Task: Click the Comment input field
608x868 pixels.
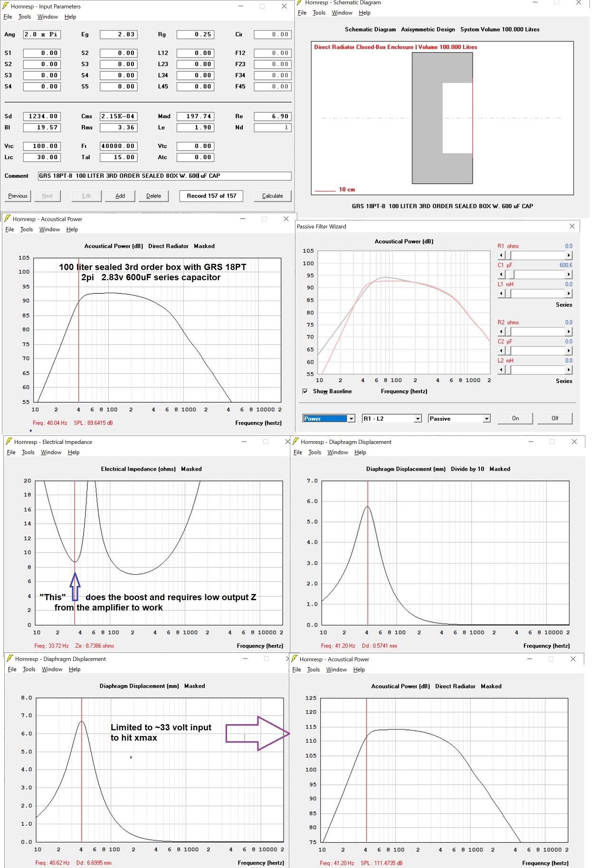Action: (164, 176)
